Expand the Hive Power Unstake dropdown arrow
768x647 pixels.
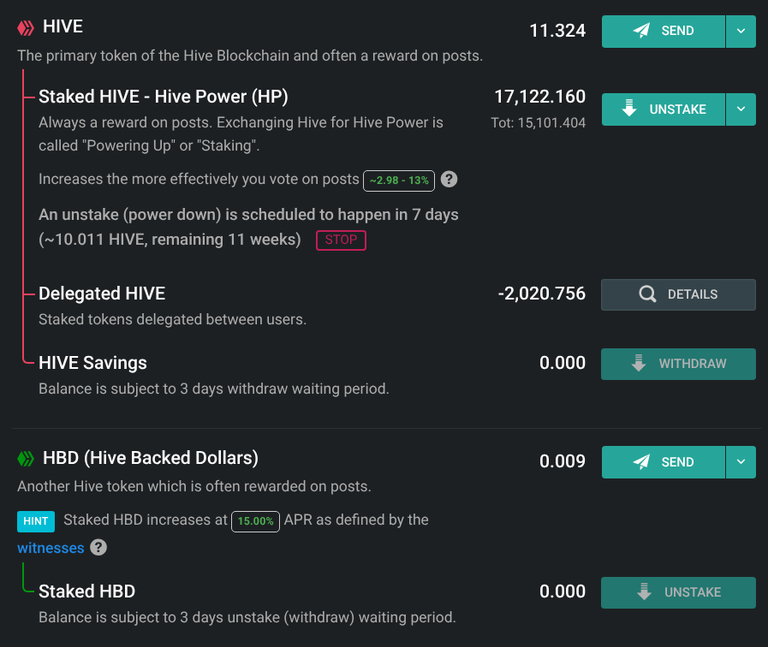741,109
